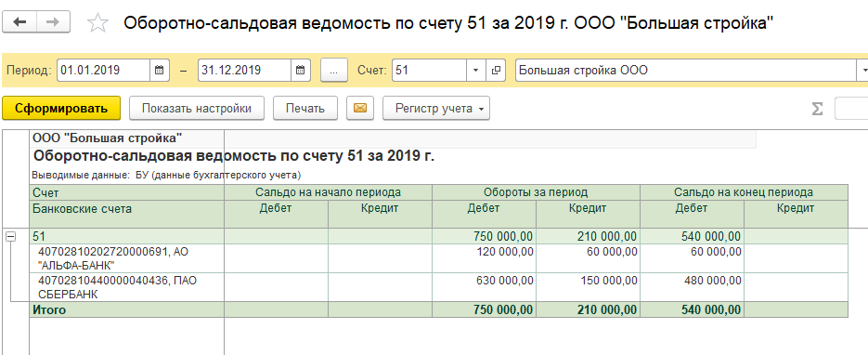This screenshot has width=868, height=355.
Task: Click the Обороты за период header
Action: (x=536, y=192)
